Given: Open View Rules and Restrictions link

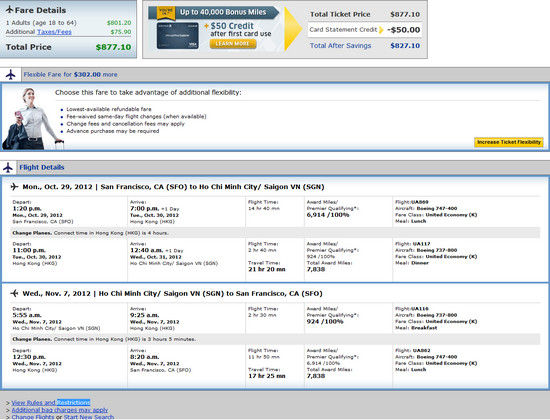Looking at the screenshot, I should pyautogui.click(x=51, y=402).
